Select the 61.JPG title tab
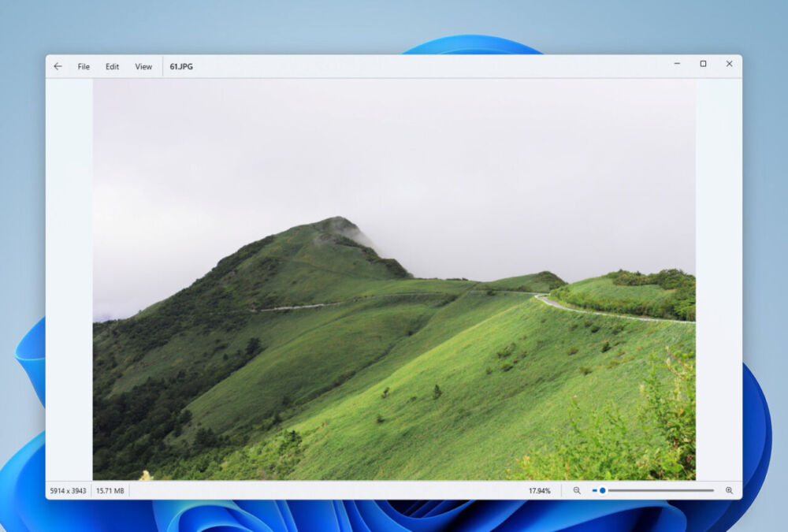The width and height of the screenshot is (788, 532). coord(180,66)
